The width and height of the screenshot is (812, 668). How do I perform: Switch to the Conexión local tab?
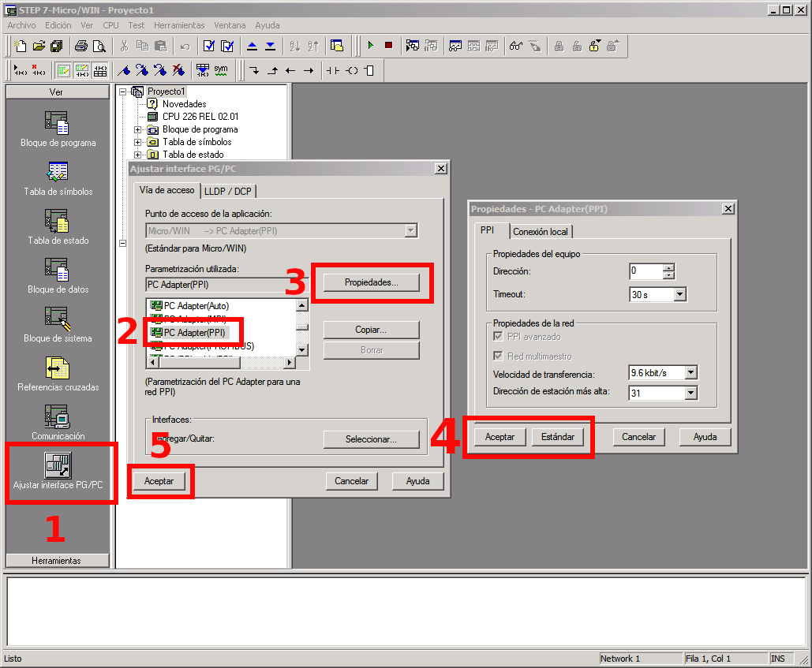[540, 232]
